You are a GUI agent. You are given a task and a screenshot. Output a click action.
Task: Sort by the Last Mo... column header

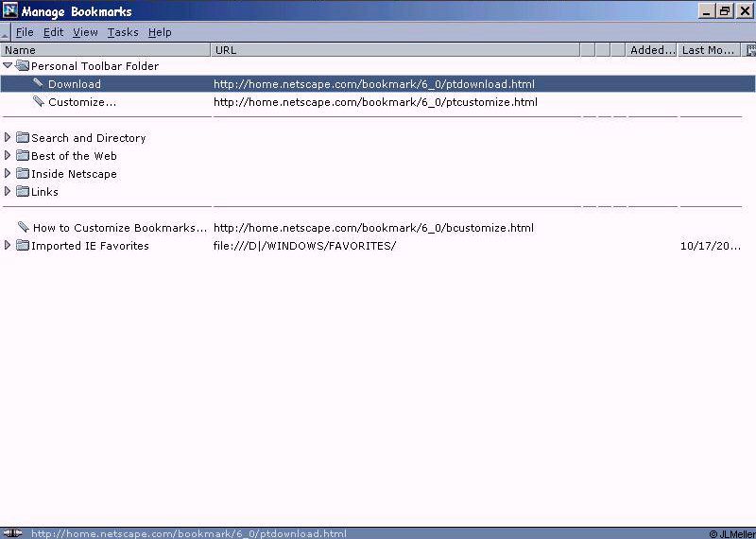tap(709, 50)
